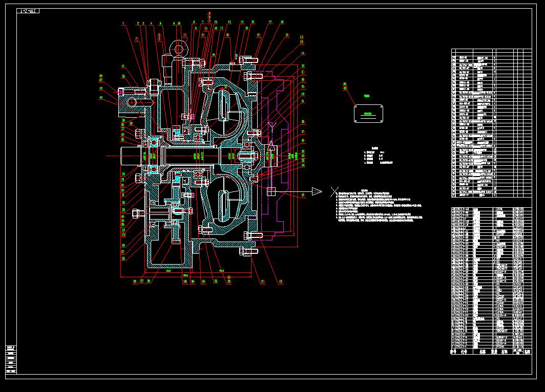Pick balloon label 17 at the top

[270, 22]
